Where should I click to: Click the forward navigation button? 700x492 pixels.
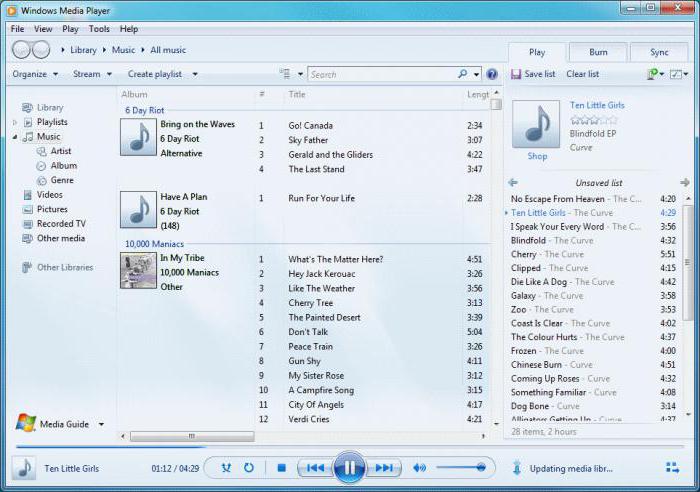[x=41, y=50]
